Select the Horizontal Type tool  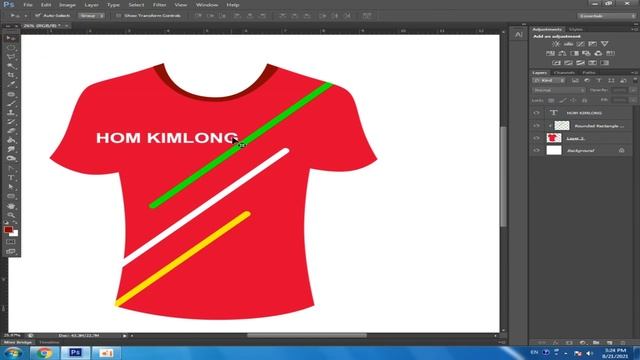10,178
